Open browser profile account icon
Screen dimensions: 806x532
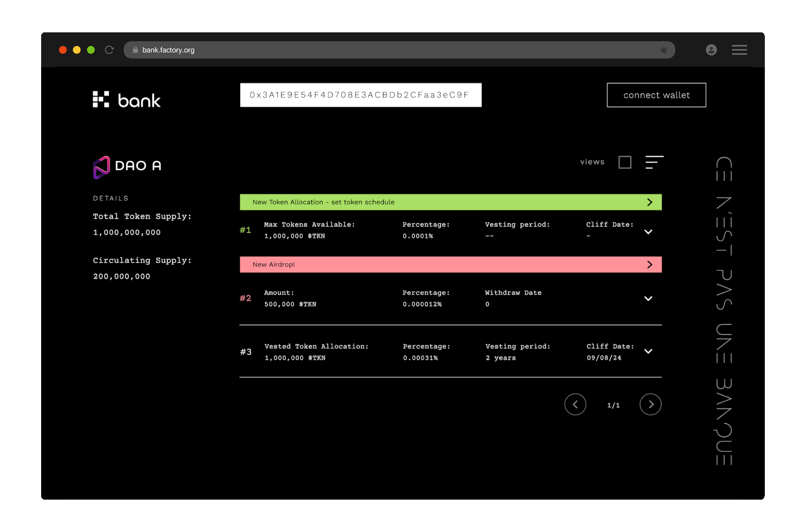711,50
